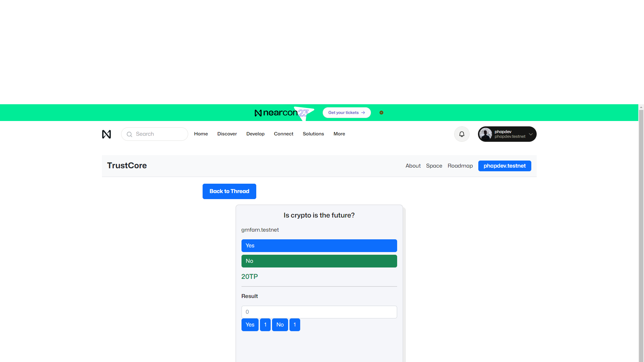The width and height of the screenshot is (644, 362).
Task: Open the notifications bell
Action: click(x=462, y=134)
